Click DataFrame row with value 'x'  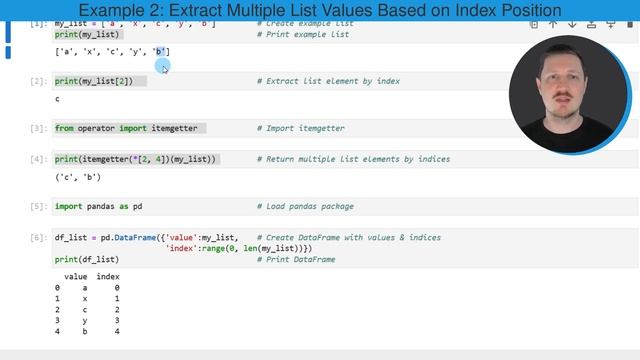pyautogui.click(x=87, y=299)
